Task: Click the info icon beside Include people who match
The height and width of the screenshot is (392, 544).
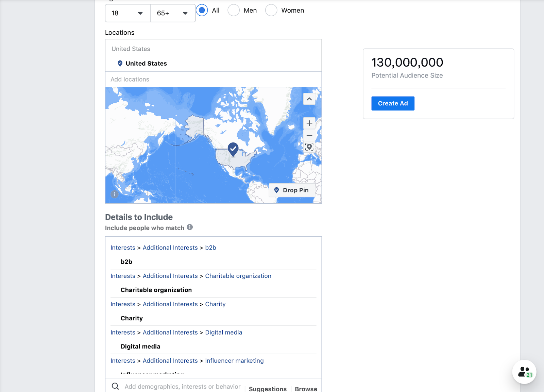Action: pos(190,227)
